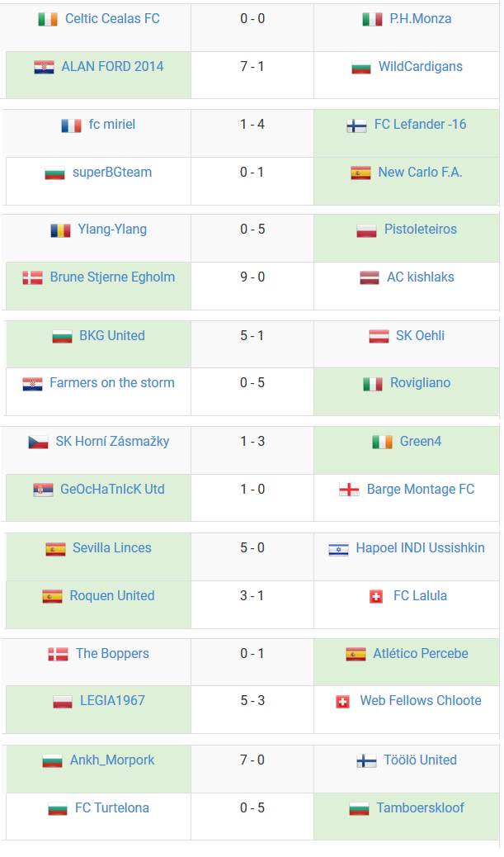Click the Serbian flag beside GeOcHaTnIcK Utd

(43, 490)
